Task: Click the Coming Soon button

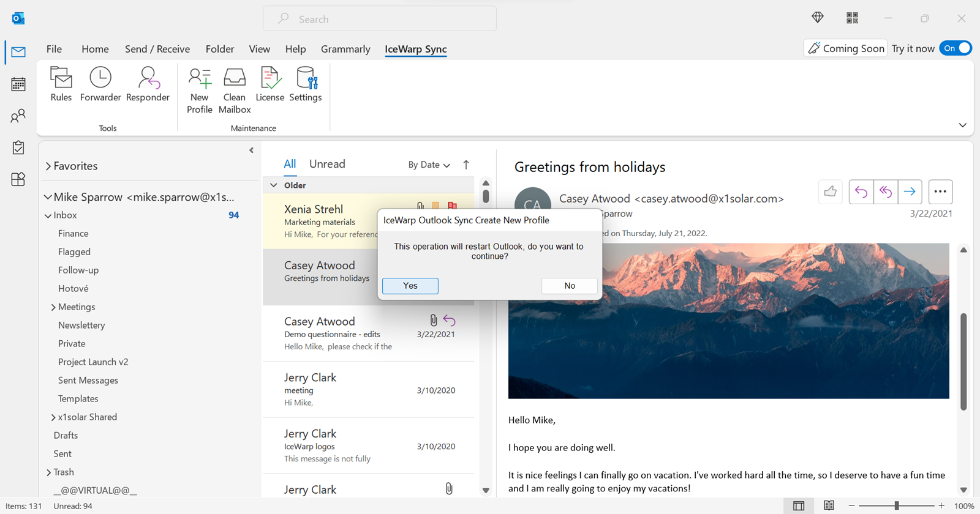Action: point(846,48)
